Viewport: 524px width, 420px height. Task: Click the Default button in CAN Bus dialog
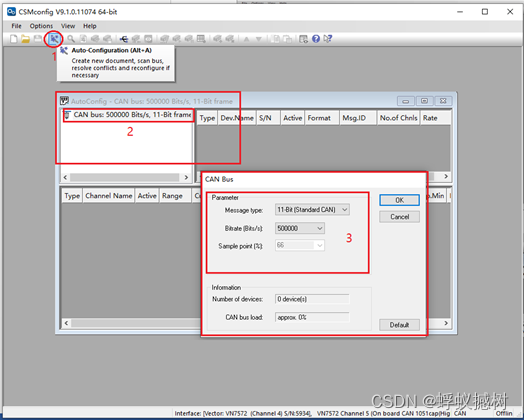tap(399, 325)
